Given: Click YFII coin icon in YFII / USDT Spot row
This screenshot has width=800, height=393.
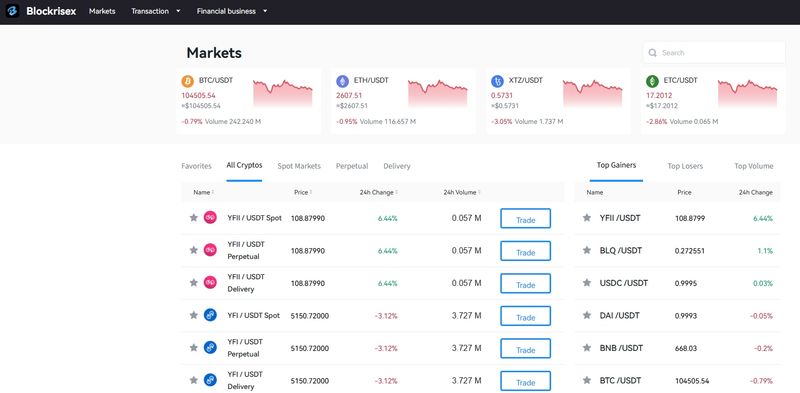Looking at the screenshot, I should [210, 217].
